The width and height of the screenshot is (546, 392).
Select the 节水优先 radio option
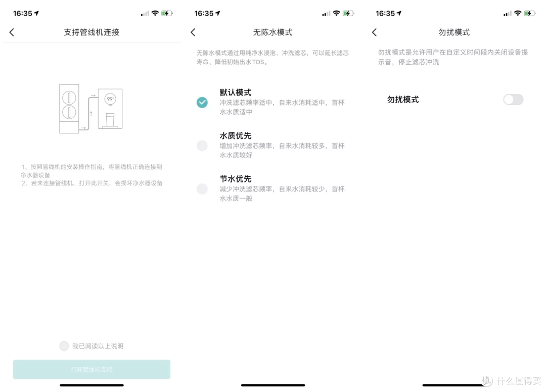202,189
